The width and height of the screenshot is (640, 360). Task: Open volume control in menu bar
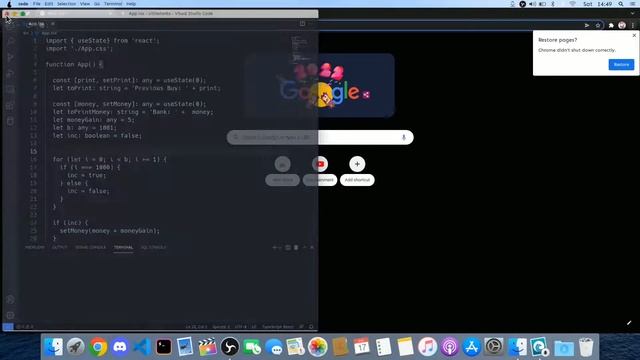click(x=533, y=4)
